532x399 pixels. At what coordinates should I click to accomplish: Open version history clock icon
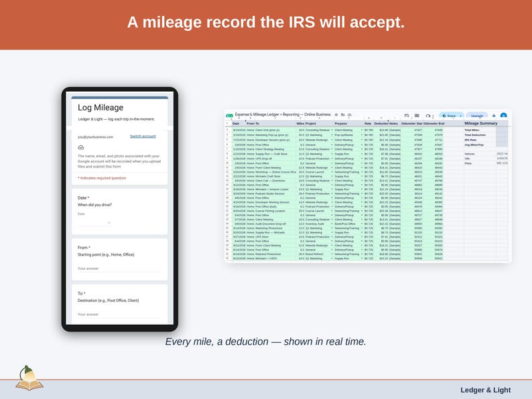point(407,116)
